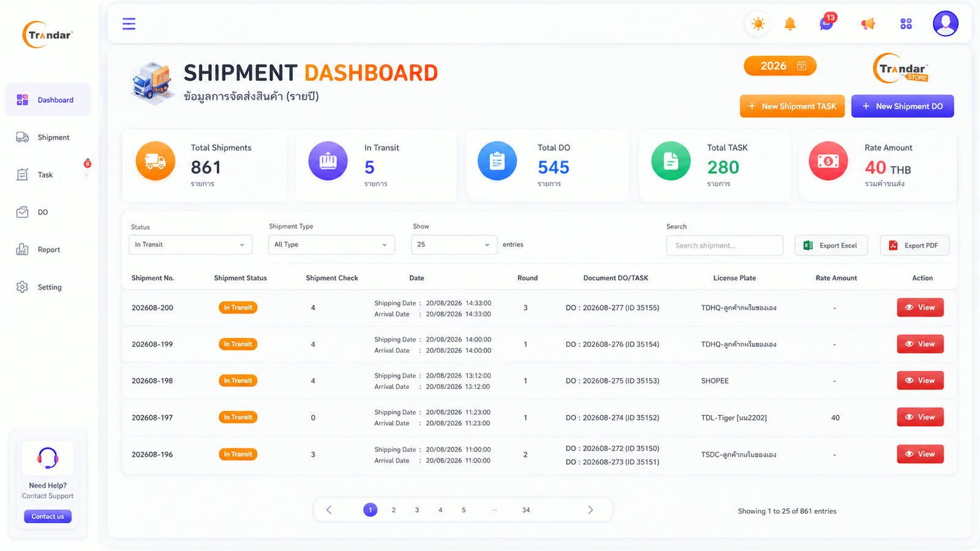Click the megaphone announcements icon
The image size is (980, 551).
(868, 24)
